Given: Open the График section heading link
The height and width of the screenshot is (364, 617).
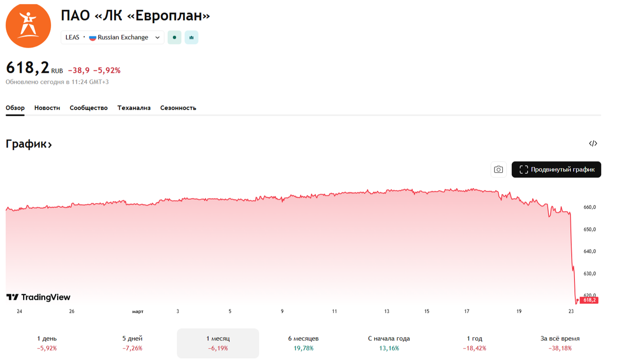Looking at the screenshot, I should [x=29, y=144].
